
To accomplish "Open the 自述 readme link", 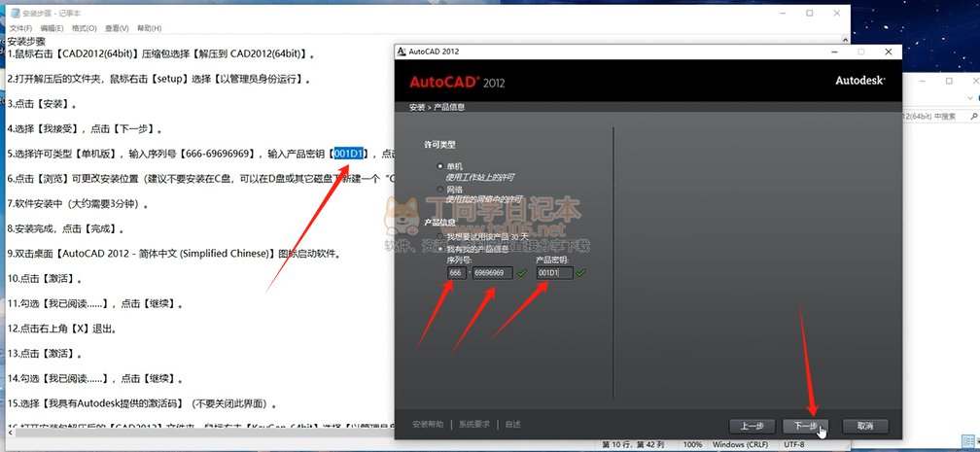I will (512, 425).
